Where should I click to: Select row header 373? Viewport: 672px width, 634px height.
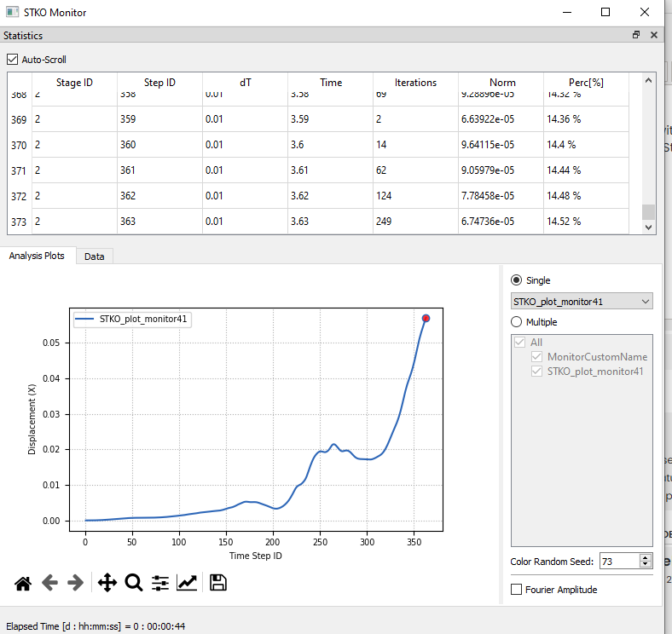pos(20,222)
